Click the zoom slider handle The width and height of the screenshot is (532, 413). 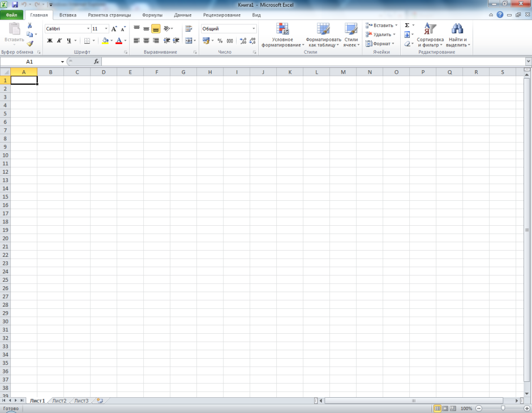click(503, 408)
